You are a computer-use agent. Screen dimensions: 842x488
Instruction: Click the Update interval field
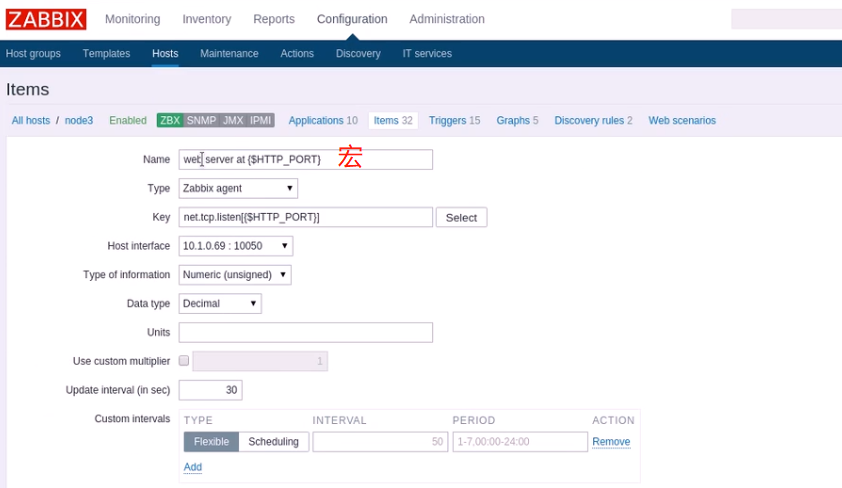tap(210, 390)
